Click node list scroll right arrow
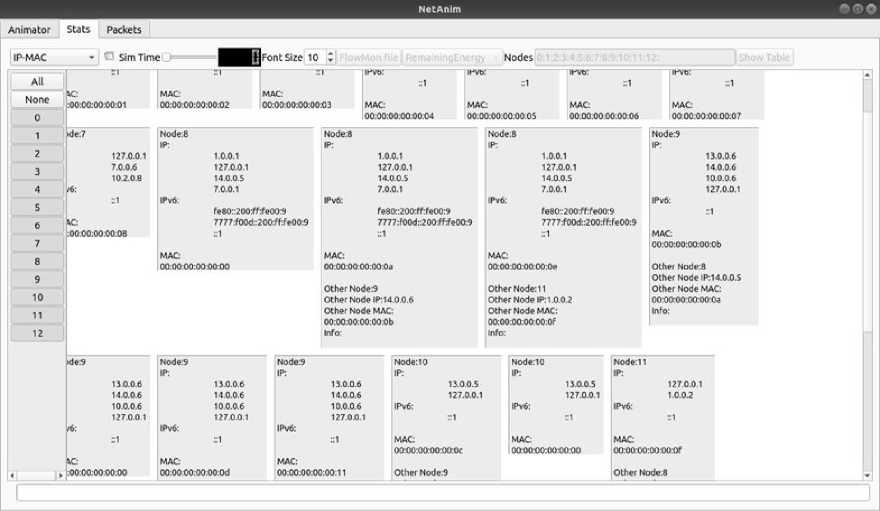This screenshot has width=880, height=511. [61, 475]
